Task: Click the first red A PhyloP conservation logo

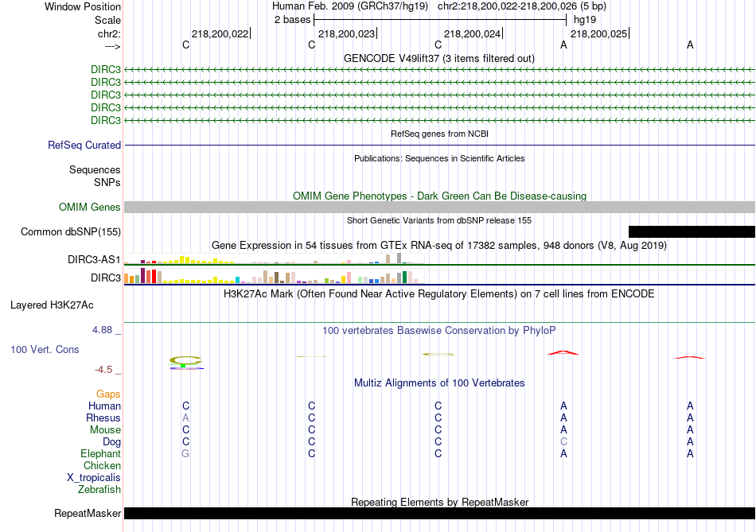Action: (563, 353)
